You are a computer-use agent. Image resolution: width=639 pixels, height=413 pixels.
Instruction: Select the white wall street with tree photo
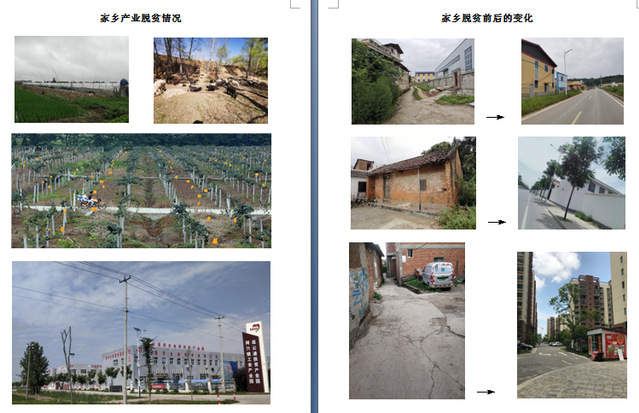coord(571,183)
